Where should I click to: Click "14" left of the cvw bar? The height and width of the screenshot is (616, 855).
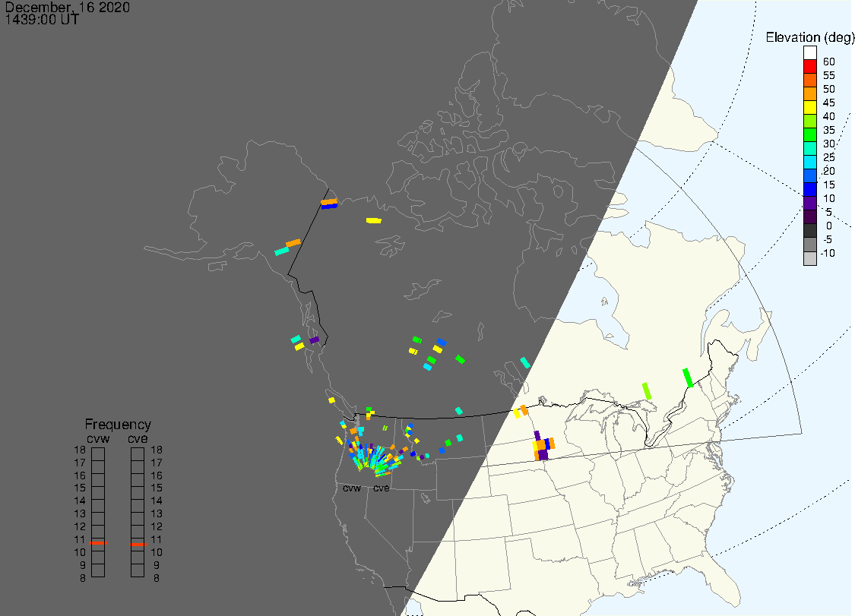[x=80, y=501]
